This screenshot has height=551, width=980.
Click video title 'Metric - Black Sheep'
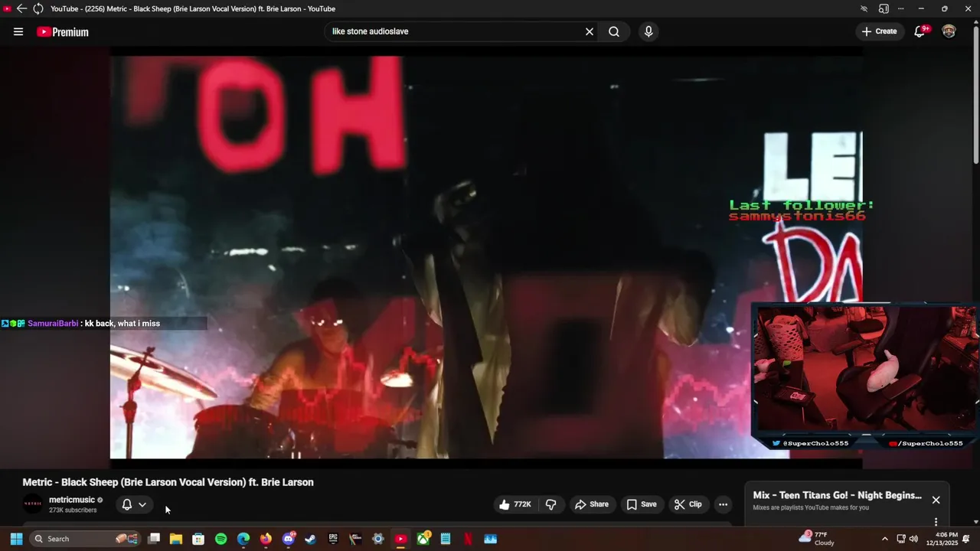coord(168,482)
